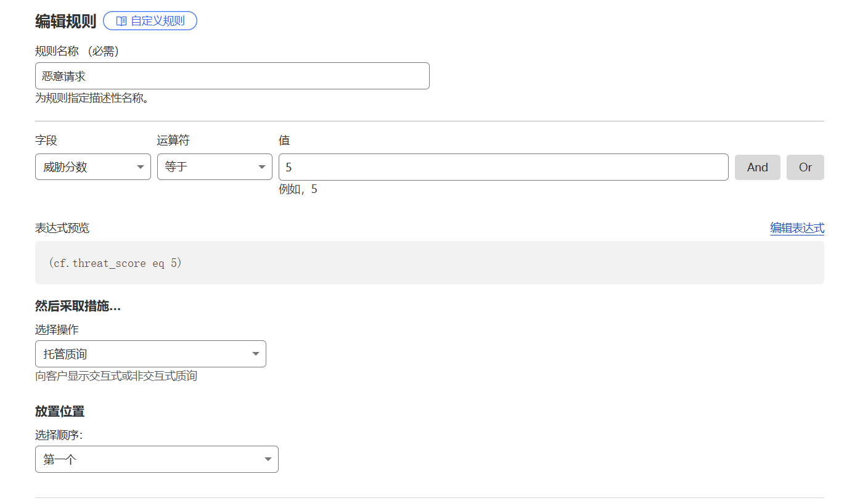The height and width of the screenshot is (503, 868).
Task: Click the book icon beside 自定义规则
Action: 121,21
